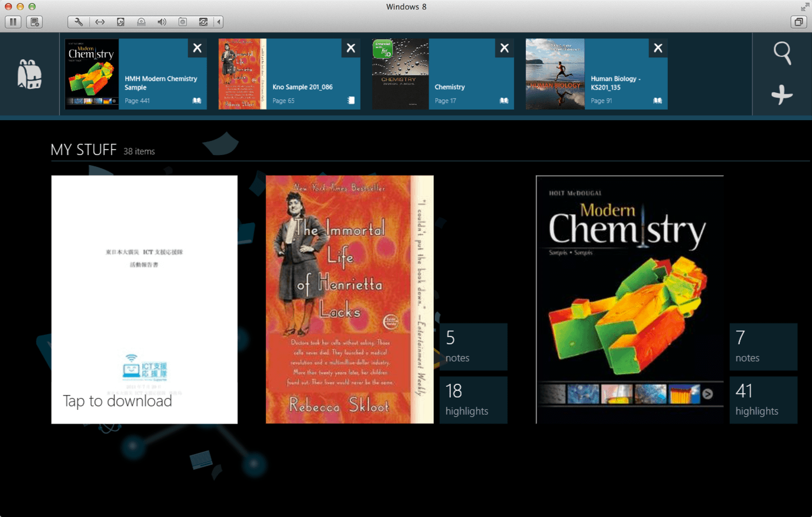Open the 5 notes tile for Henrietta Lacks
The image size is (812, 517).
pyautogui.click(x=473, y=347)
